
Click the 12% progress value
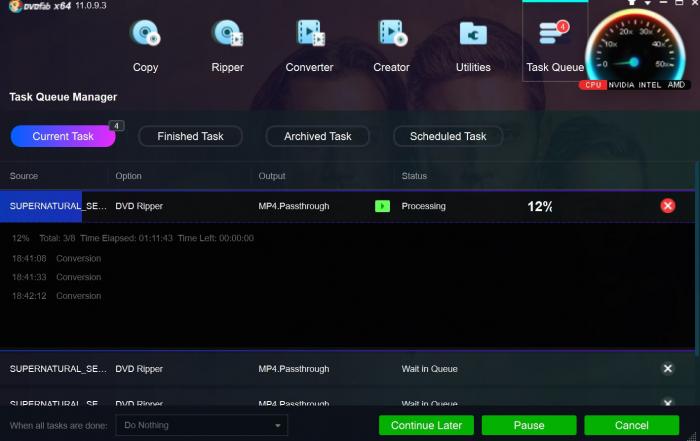click(539, 206)
